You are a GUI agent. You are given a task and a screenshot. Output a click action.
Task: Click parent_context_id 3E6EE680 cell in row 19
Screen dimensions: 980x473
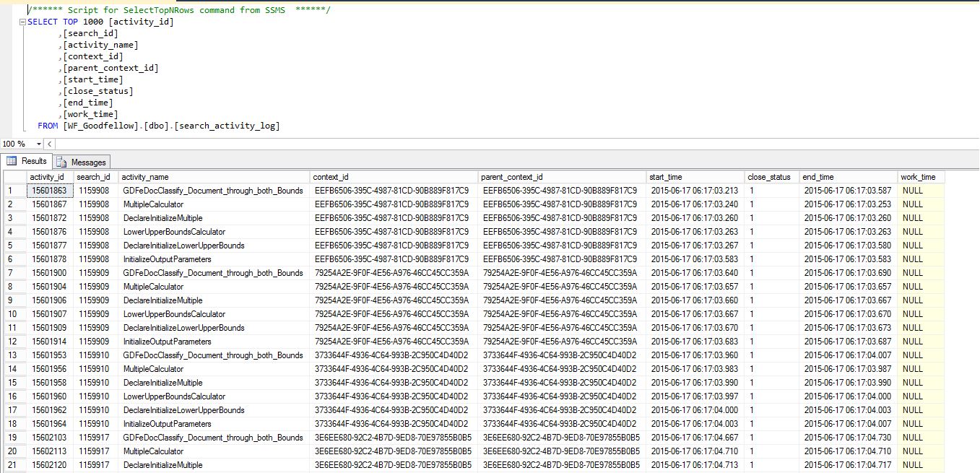click(x=562, y=438)
